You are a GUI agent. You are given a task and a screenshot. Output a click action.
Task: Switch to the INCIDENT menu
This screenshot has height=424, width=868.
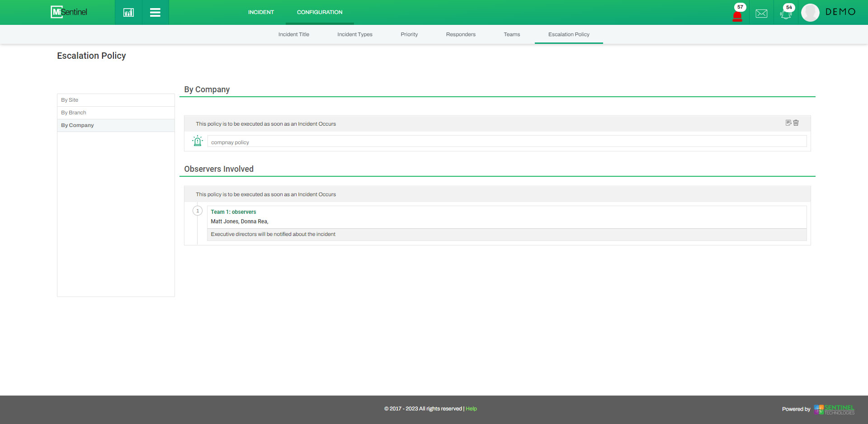pyautogui.click(x=261, y=12)
